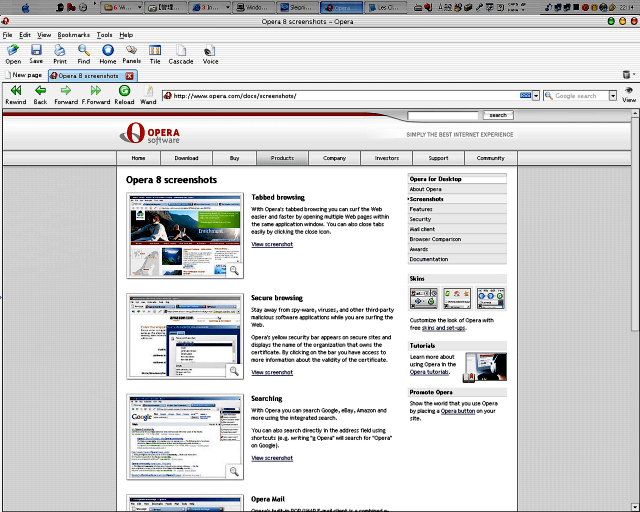Viewport: 640px width, 512px height.
Task: Select the middle skin thumbnail
Action: click(457, 298)
